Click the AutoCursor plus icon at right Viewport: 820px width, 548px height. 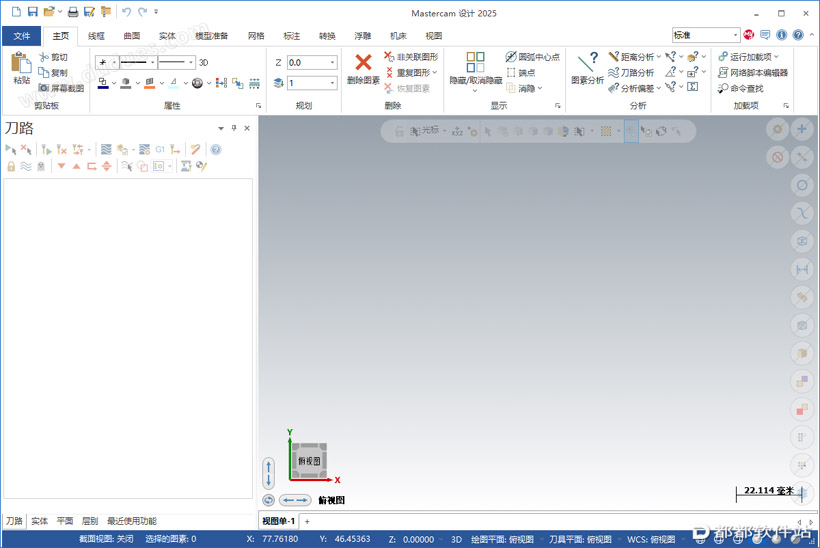[x=802, y=129]
